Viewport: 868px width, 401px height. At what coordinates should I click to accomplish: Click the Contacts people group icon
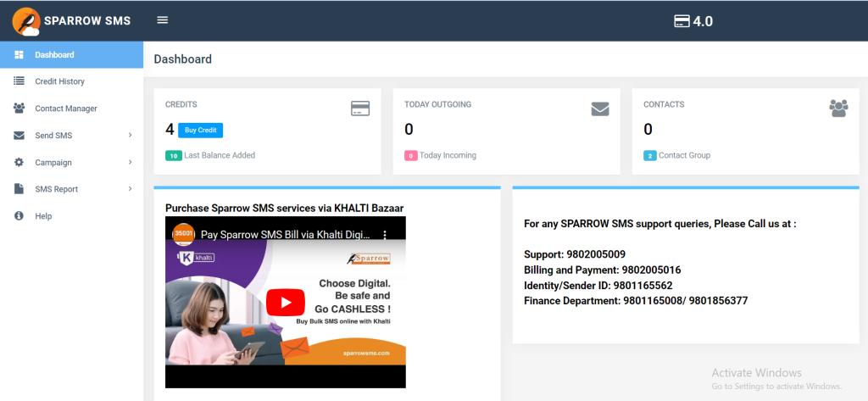coord(838,108)
